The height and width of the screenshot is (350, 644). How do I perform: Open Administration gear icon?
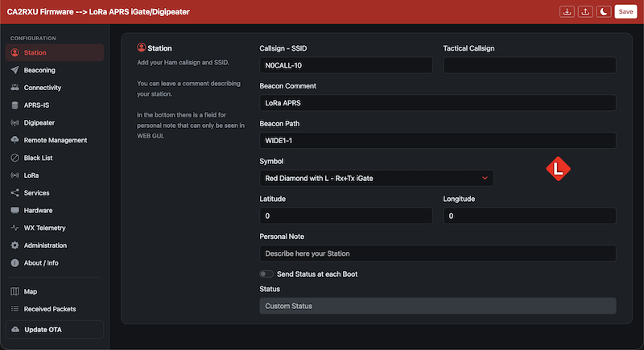coord(14,245)
